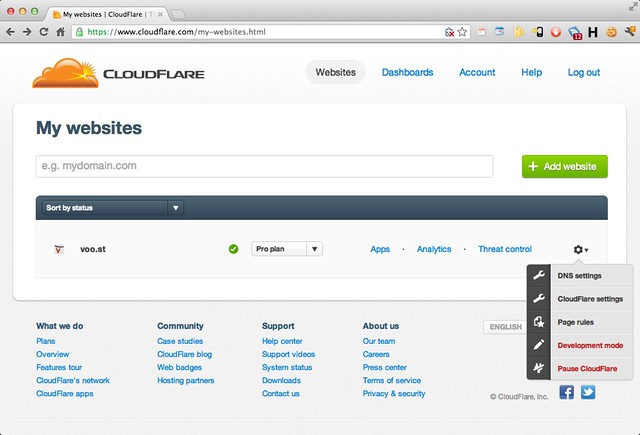Click the Page rules document-star icon
This screenshot has height=435, width=640.
point(539,322)
